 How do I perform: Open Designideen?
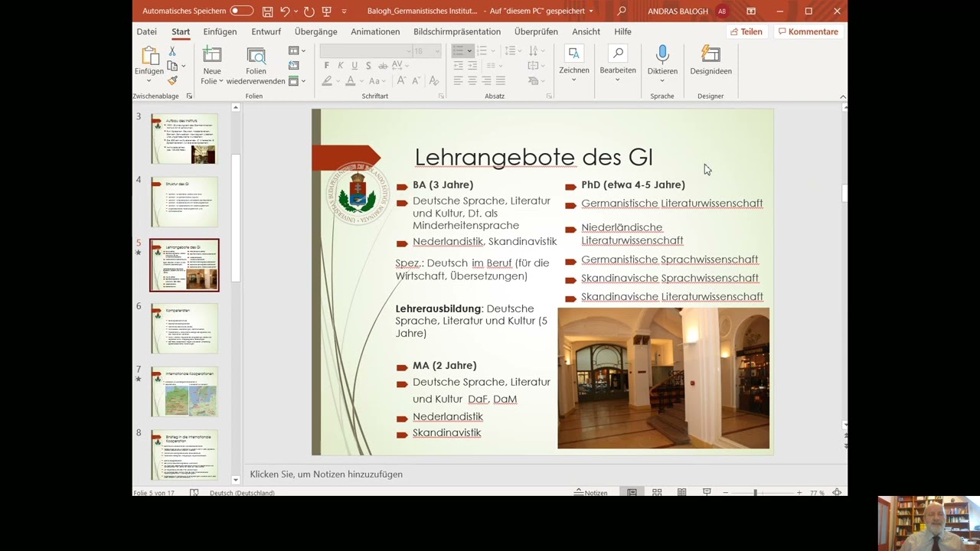pyautogui.click(x=710, y=60)
